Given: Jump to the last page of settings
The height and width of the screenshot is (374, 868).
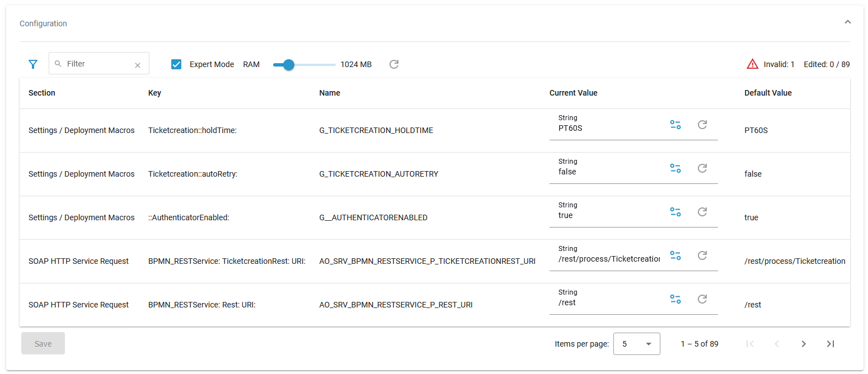Looking at the screenshot, I should coord(831,343).
